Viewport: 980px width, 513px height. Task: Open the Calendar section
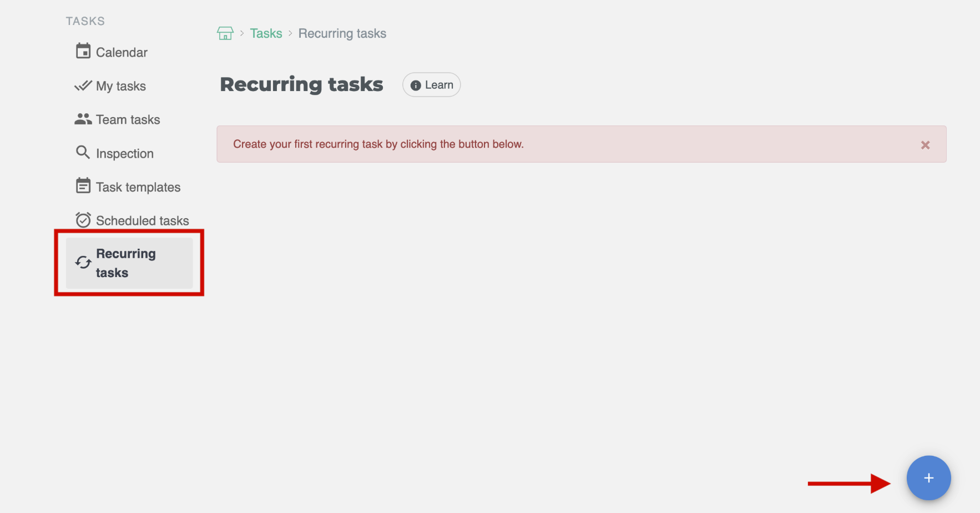[x=121, y=52]
